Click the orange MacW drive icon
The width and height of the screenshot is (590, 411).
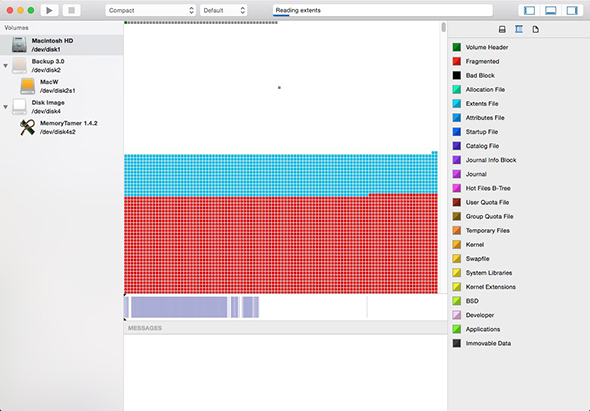(x=27, y=86)
